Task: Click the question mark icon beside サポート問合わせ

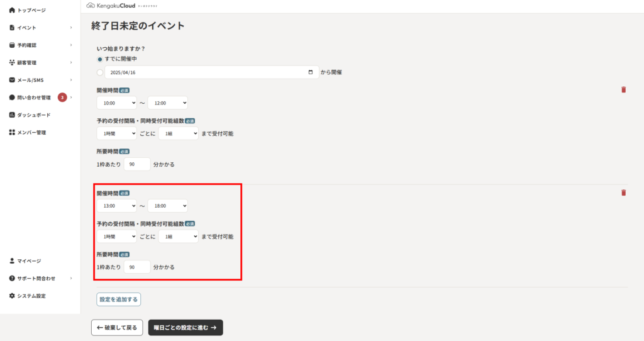Action: [12, 278]
